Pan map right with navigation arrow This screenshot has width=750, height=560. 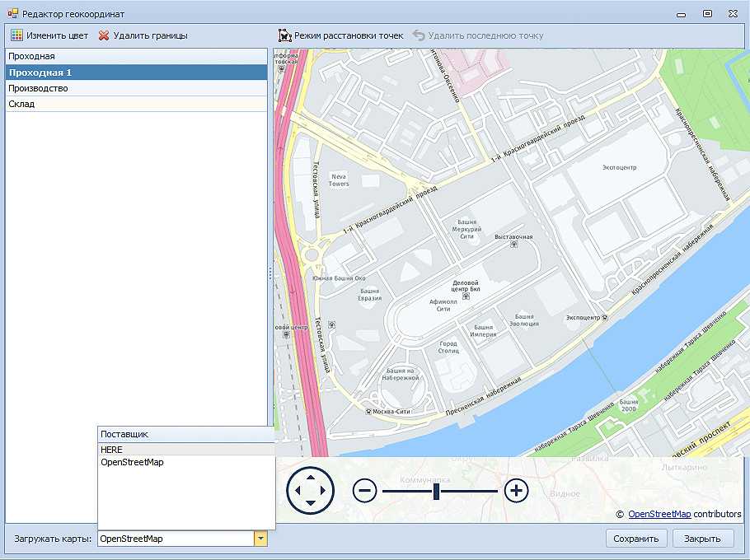323,490
